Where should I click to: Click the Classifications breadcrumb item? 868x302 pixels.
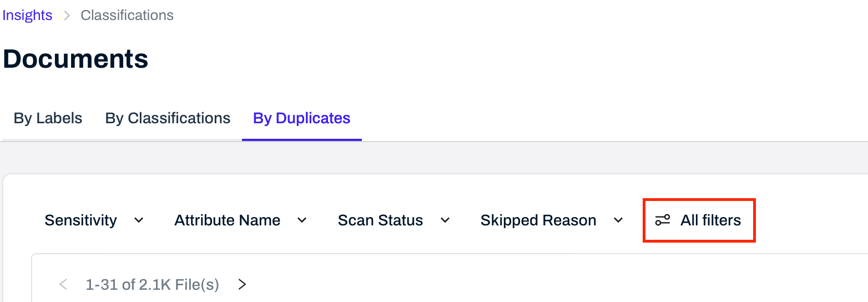(127, 15)
